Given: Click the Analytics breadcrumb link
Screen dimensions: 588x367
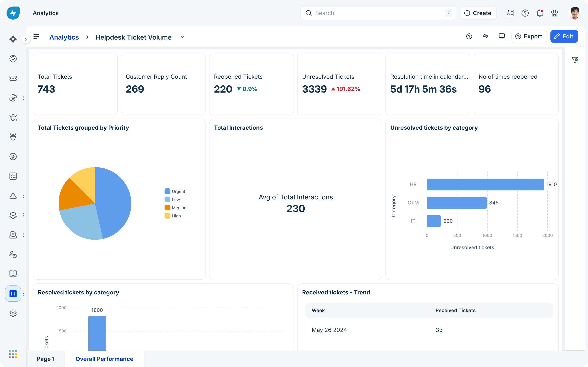Looking at the screenshot, I should (x=64, y=37).
